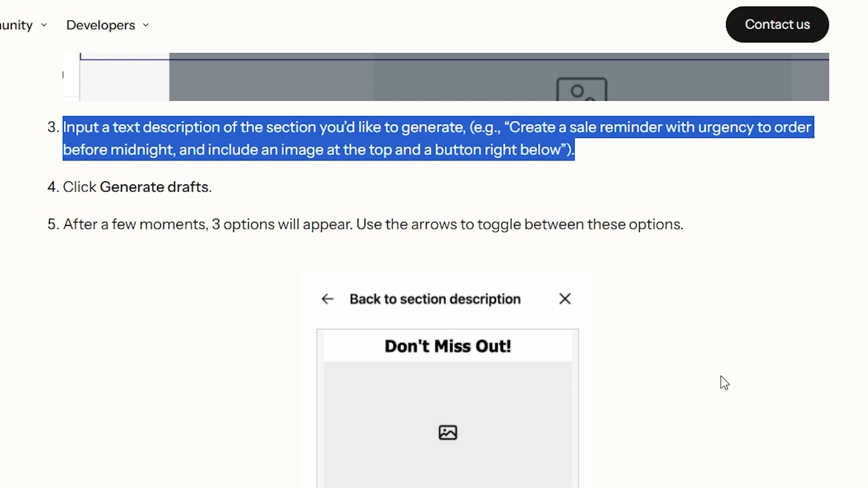Click step 5 instruction text about toggling options

pyautogui.click(x=373, y=224)
